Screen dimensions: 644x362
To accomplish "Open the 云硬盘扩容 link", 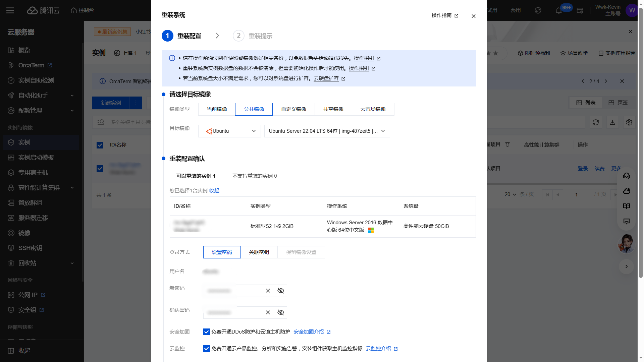I will click(x=329, y=78).
